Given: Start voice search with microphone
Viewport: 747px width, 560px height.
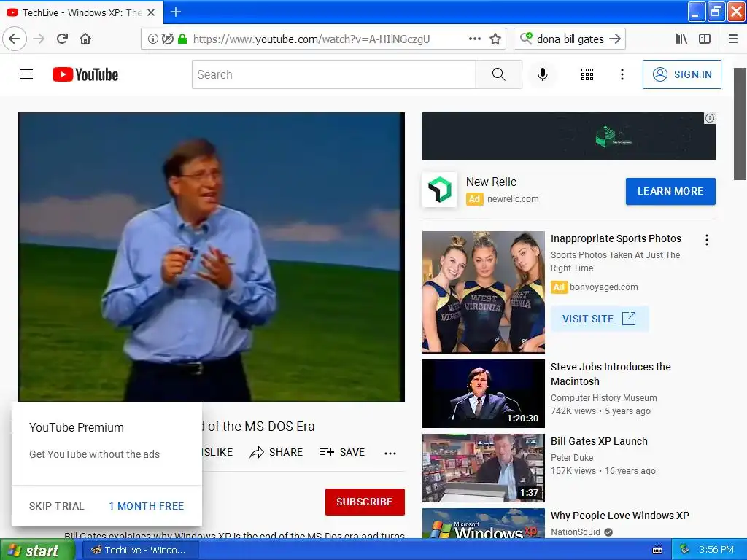Looking at the screenshot, I should pos(542,74).
